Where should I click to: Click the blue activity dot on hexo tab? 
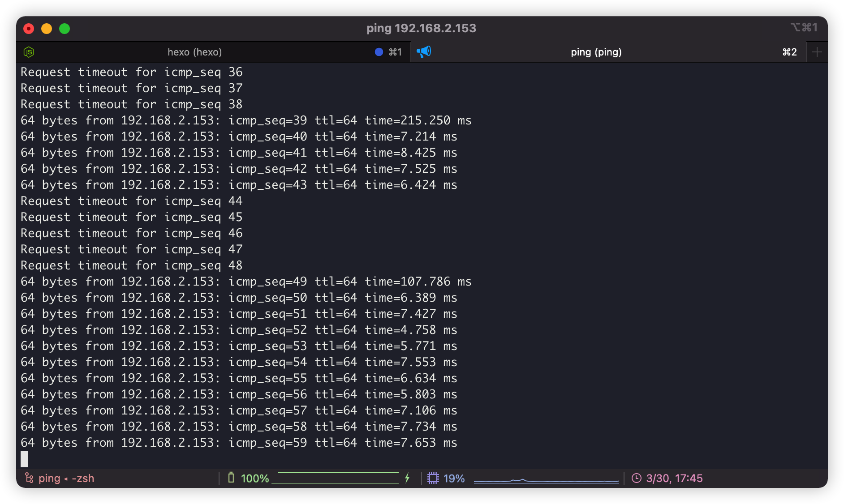(x=379, y=52)
